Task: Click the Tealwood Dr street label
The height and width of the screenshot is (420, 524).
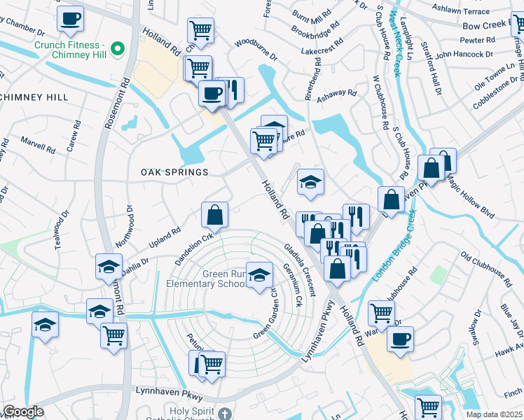Action: [x=62, y=230]
